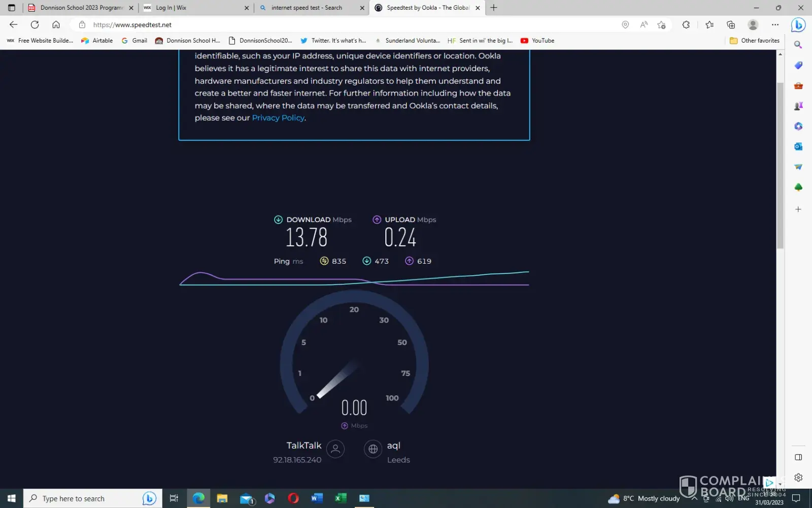The width and height of the screenshot is (812, 508).
Task: Close the Log In | Wix tab
Action: [x=247, y=8]
